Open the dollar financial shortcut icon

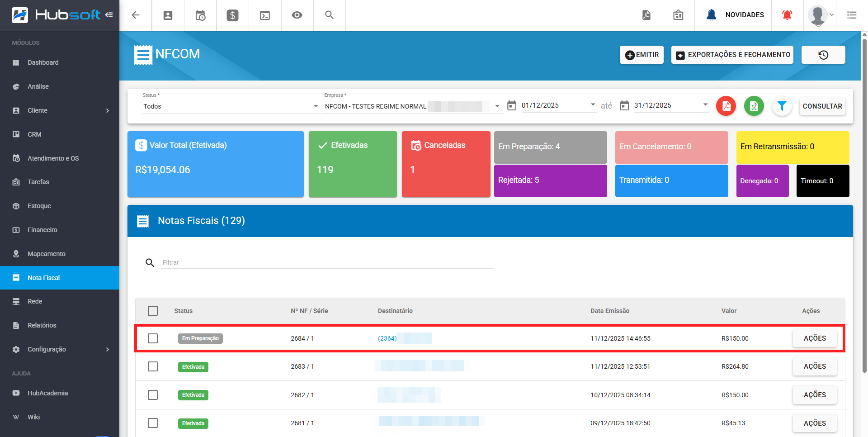click(x=232, y=15)
